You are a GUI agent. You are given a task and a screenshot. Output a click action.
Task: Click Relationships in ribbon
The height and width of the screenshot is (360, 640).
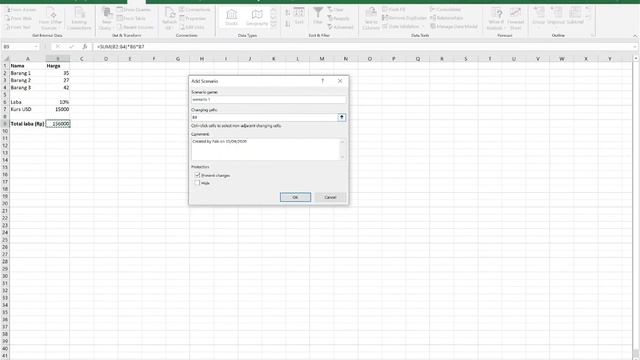pyautogui.click(x=447, y=18)
